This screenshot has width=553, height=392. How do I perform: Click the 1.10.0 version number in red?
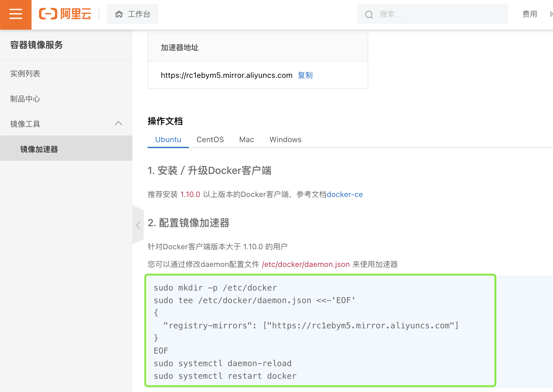tap(190, 194)
